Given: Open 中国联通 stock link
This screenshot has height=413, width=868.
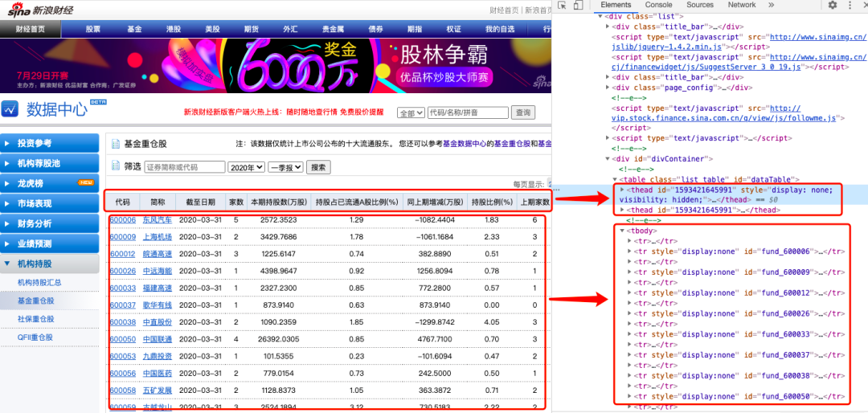Looking at the screenshot, I should click(x=158, y=339).
